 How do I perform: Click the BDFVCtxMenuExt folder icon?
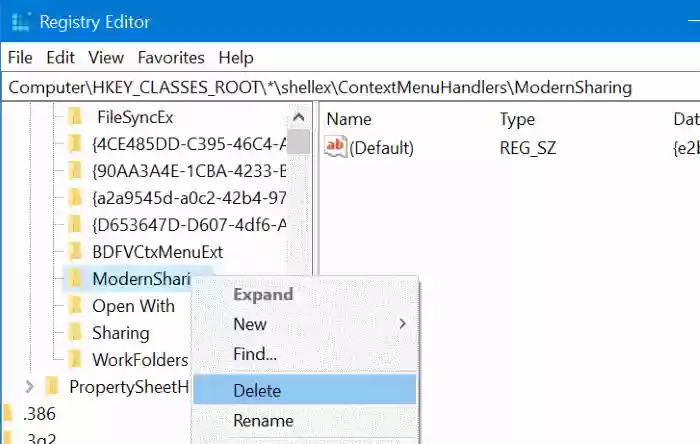(75, 252)
